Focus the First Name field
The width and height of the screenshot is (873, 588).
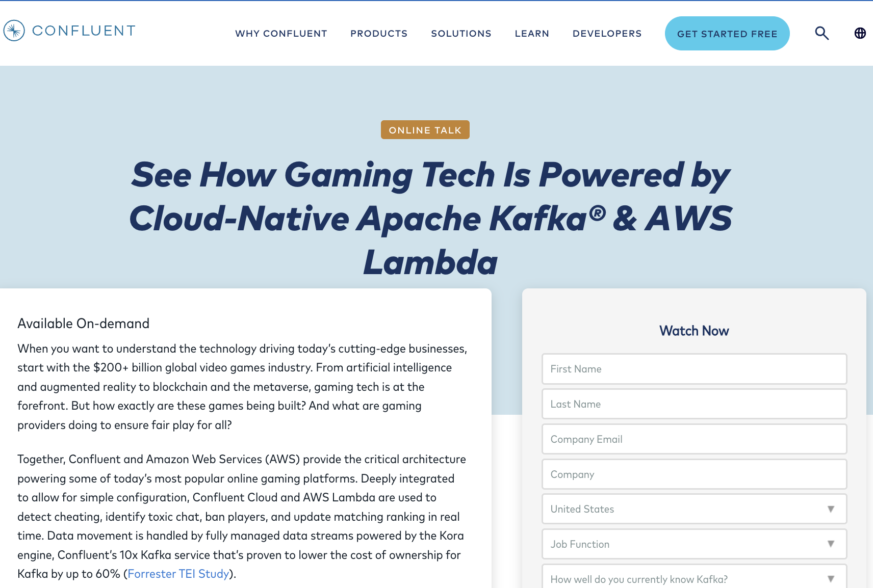tap(694, 369)
